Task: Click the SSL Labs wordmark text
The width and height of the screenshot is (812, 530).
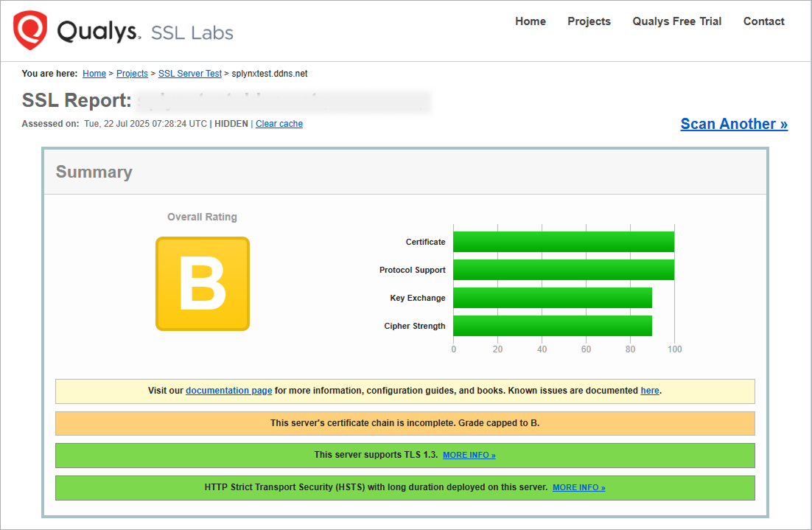Action: coord(192,32)
